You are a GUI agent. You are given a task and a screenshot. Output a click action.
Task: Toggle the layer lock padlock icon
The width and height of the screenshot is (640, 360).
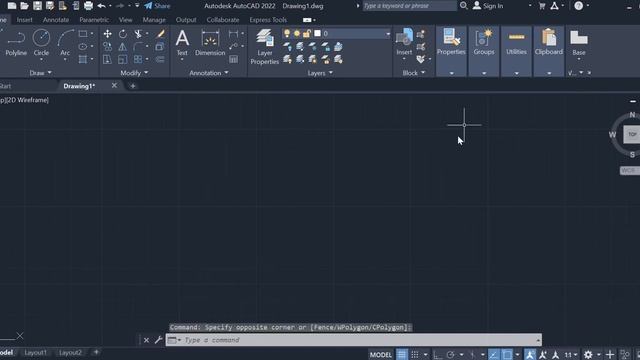click(307, 33)
